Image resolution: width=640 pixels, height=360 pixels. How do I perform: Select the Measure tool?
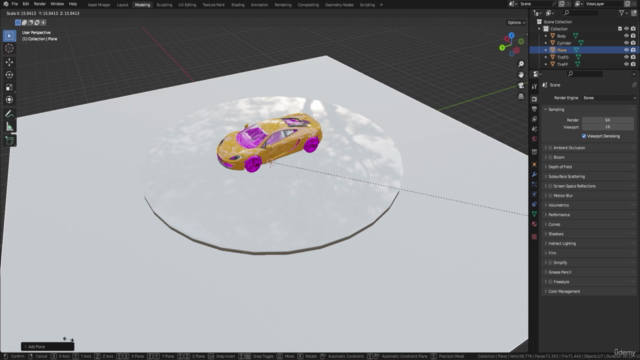coord(9,127)
